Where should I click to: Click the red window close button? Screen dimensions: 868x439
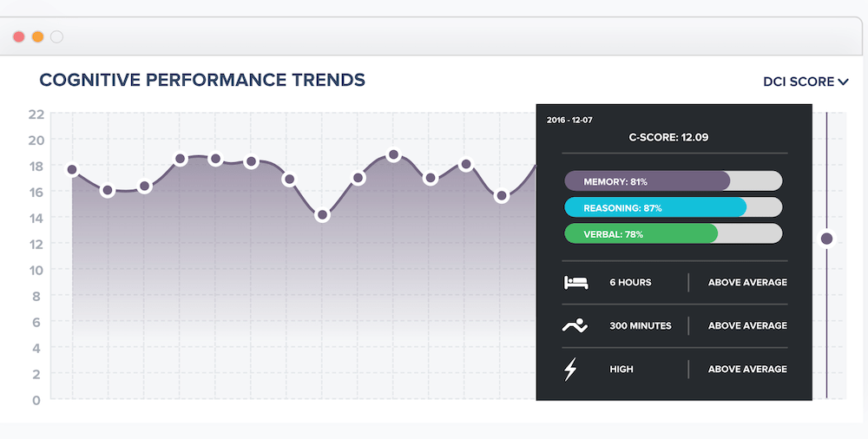click(x=19, y=37)
